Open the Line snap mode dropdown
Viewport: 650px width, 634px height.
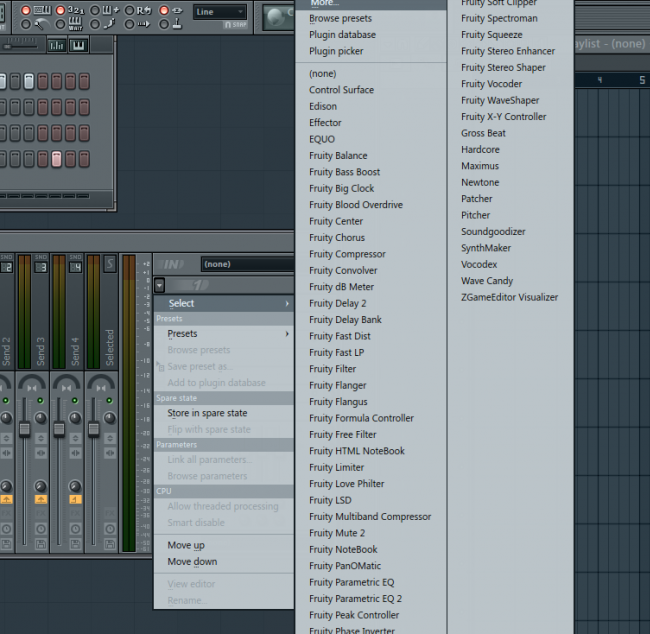(x=220, y=12)
